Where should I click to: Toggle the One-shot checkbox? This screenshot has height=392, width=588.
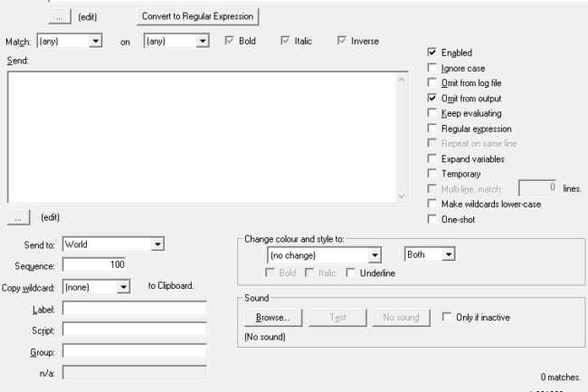point(432,218)
